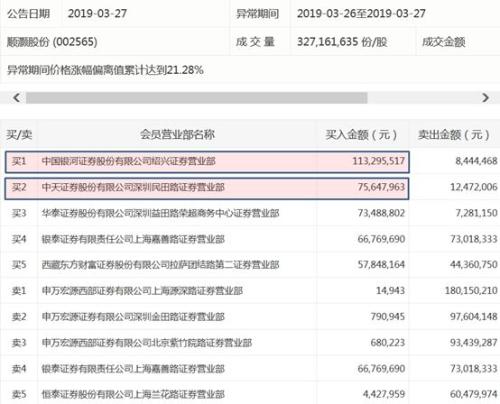Screen dimensions: 500x404
Task: Select buy amount 790,945
Action: pyautogui.click(x=388, y=317)
